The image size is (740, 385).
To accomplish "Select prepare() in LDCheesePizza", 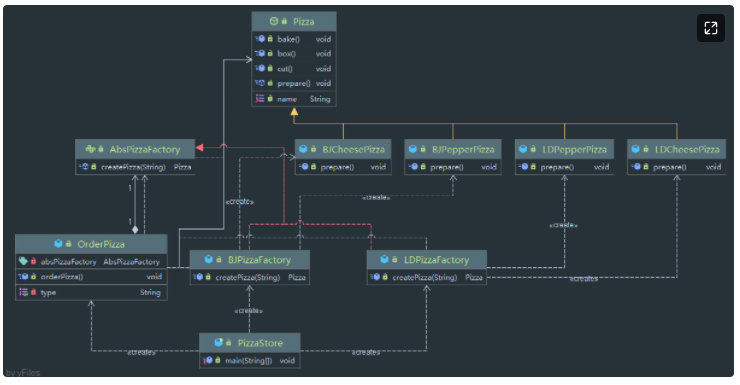I will click(677, 167).
